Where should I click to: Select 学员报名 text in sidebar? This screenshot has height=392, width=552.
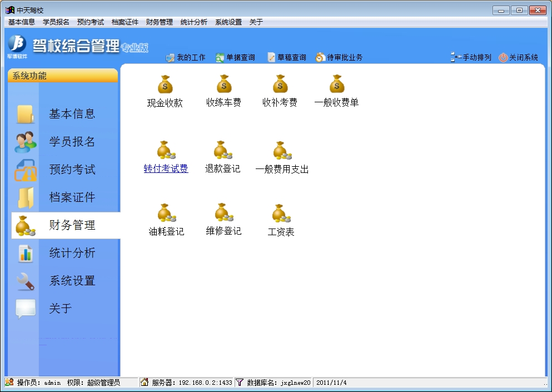[72, 142]
